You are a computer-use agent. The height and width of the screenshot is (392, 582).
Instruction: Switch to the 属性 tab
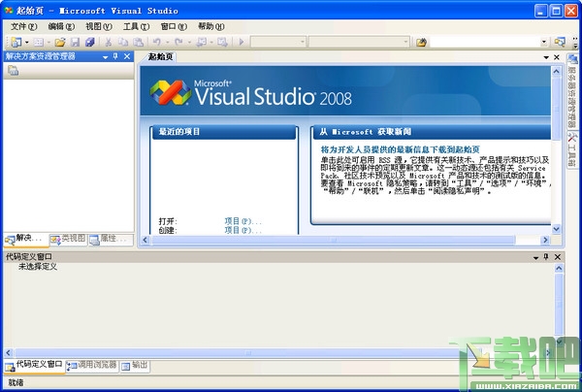tap(111, 240)
